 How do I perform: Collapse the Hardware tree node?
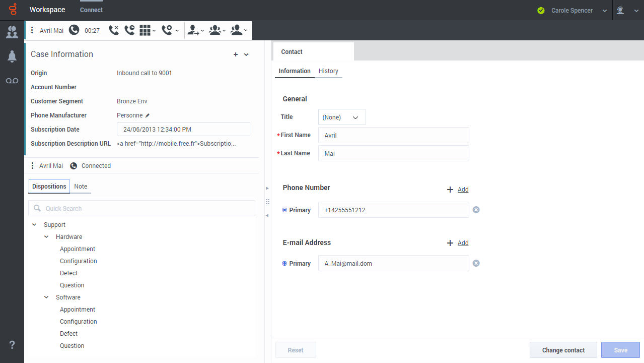(46, 237)
